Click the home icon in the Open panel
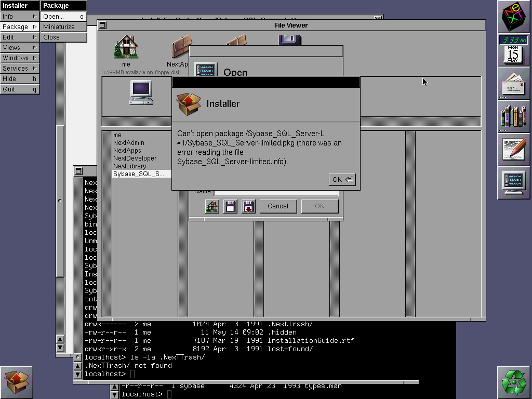This screenshot has width=532, height=399. [211, 206]
